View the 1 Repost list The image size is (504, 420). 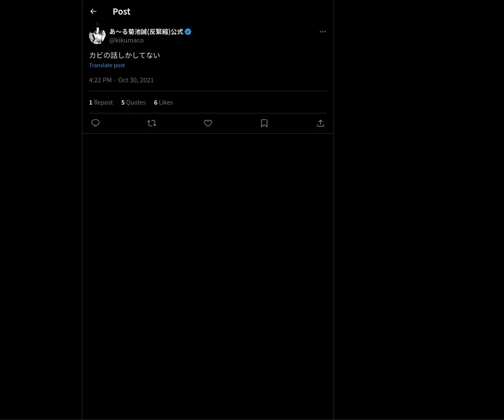[x=101, y=102]
